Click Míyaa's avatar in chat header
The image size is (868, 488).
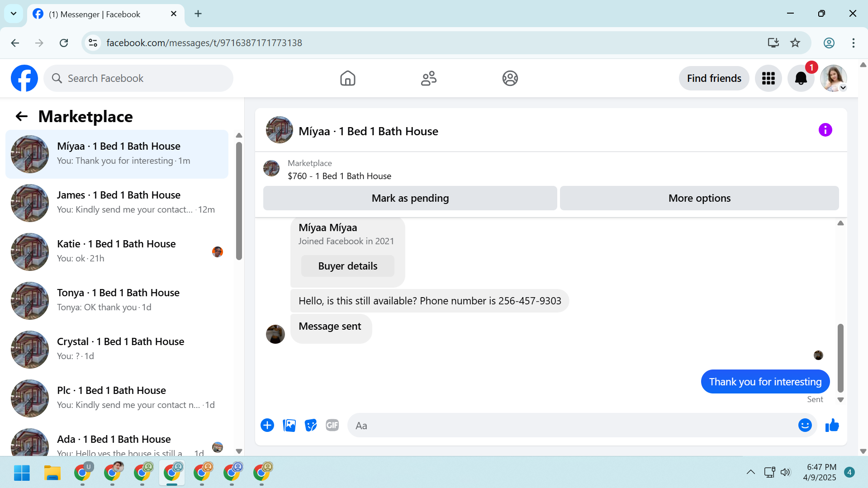[x=279, y=130]
